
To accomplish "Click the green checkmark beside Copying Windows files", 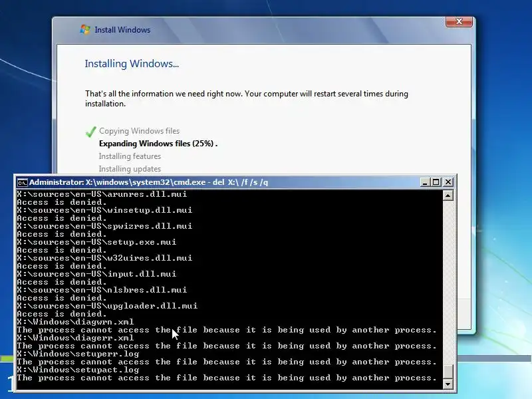I will pos(90,131).
